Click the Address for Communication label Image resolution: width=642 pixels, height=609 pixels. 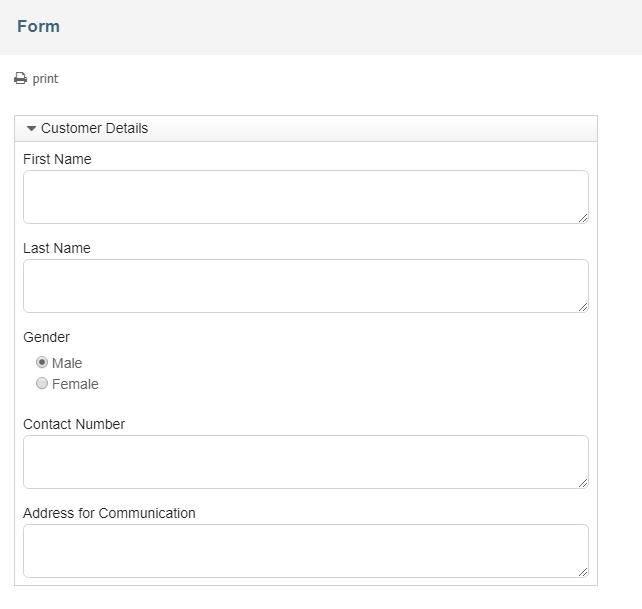(x=109, y=513)
